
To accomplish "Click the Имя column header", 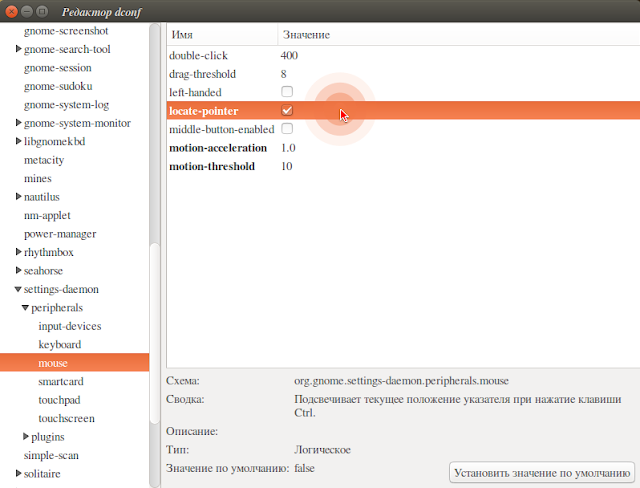I will [x=222, y=35].
